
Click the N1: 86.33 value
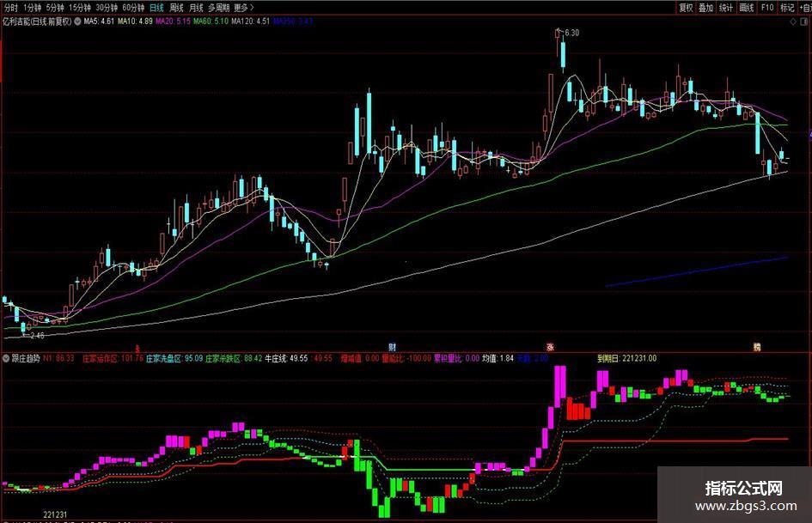(x=58, y=358)
